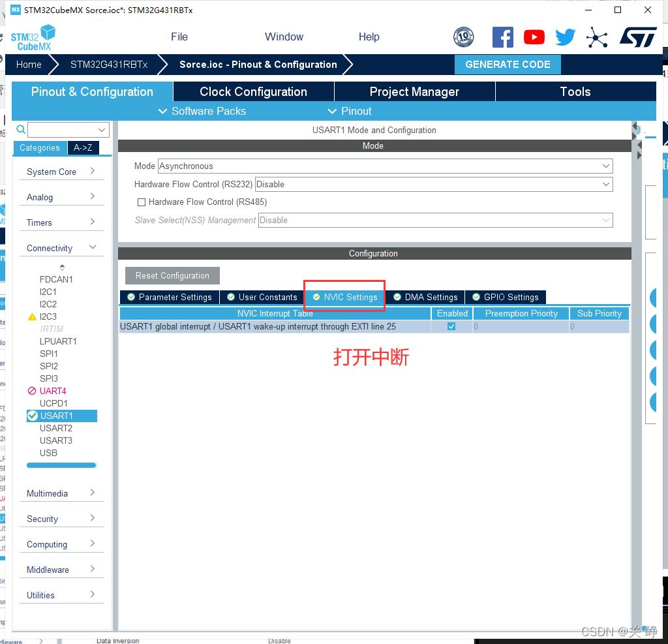Select USART2 peripheral in the list
668x644 pixels.
pyautogui.click(x=56, y=428)
